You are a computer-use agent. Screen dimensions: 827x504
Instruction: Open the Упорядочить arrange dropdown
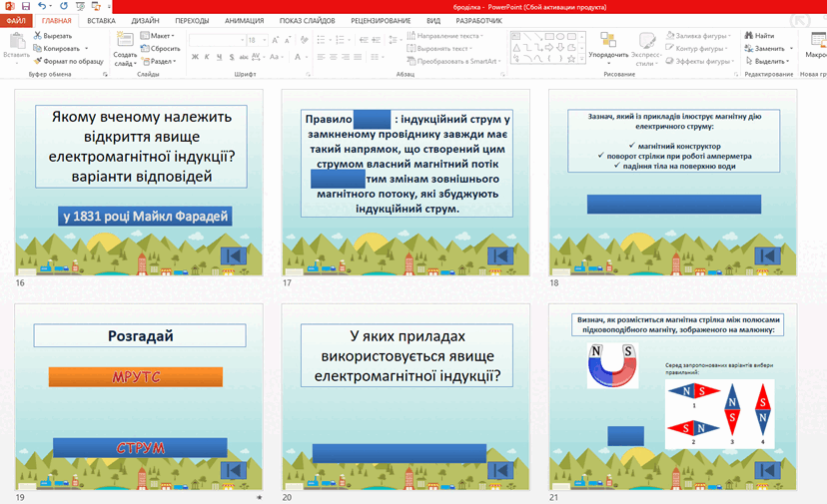(x=608, y=49)
